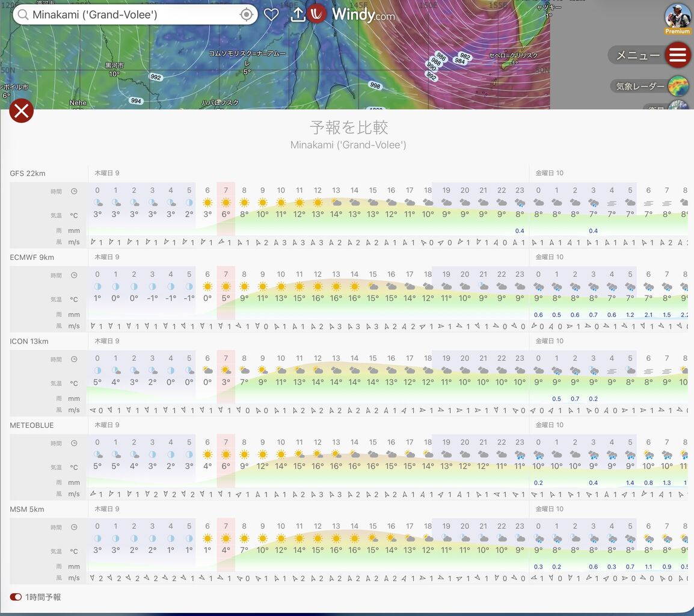Click the search magnifier icon
Image resolution: width=694 pixels, height=616 pixels.
(x=23, y=14)
